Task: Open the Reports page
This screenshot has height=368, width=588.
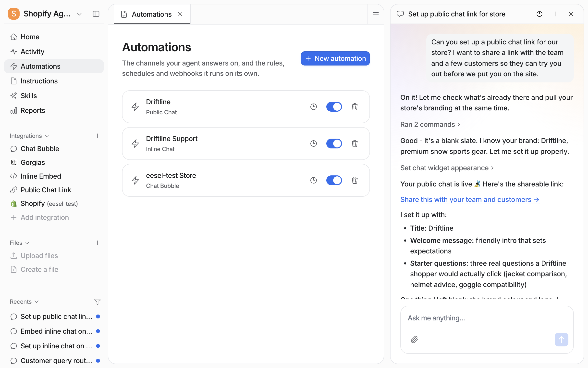Action: point(54,110)
